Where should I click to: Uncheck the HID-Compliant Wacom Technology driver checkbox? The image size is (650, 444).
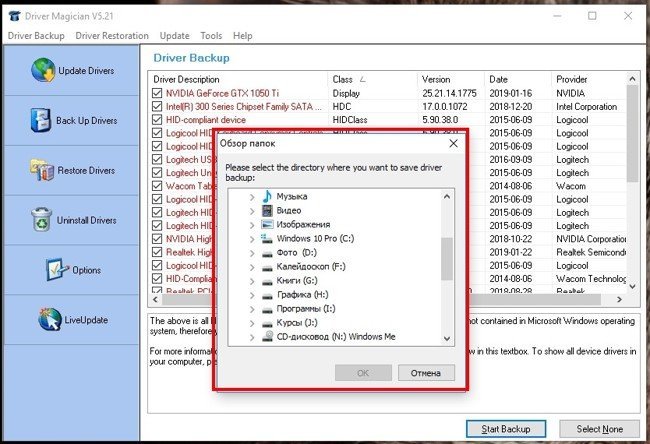157,279
